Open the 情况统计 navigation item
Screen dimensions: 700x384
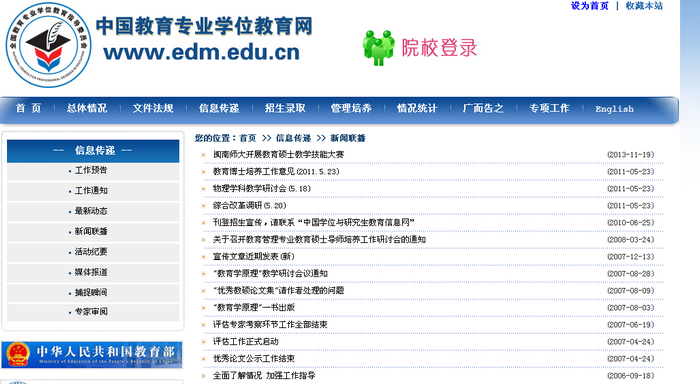tap(417, 108)
